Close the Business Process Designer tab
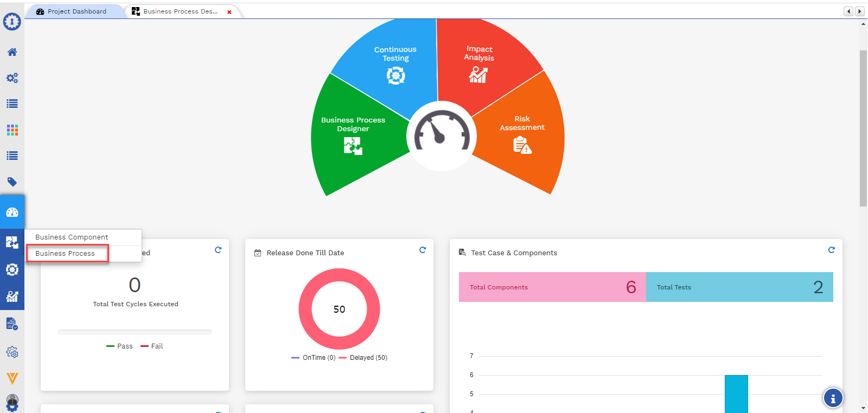The image size is (868, 413). (229, 12)
